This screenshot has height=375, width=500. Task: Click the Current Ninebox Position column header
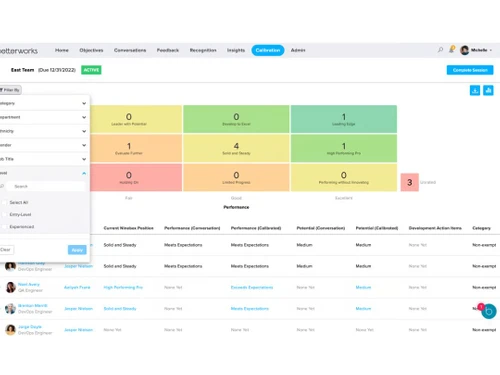(x=128, y=228)
